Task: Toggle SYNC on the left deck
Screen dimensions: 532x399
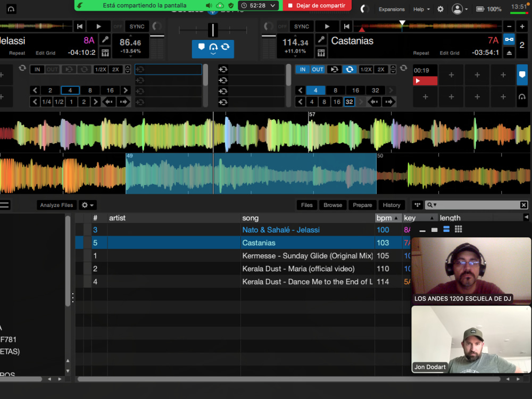Action: click(x=137, y=27)
